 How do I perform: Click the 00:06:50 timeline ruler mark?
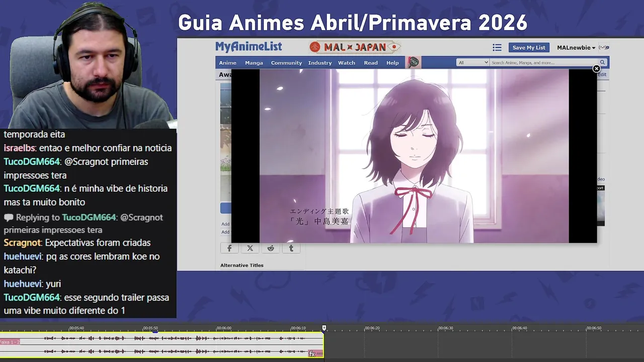coord(594,328)
